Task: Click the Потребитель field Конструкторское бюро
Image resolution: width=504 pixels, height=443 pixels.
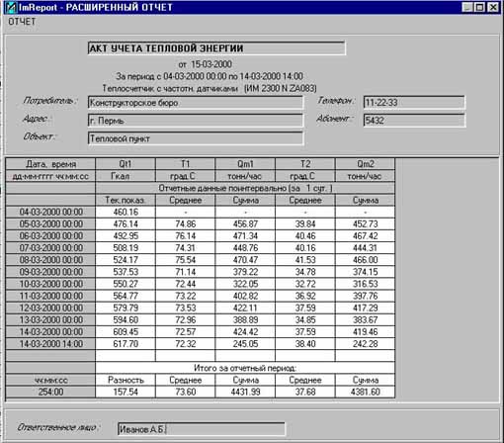Action: (196, 103)
